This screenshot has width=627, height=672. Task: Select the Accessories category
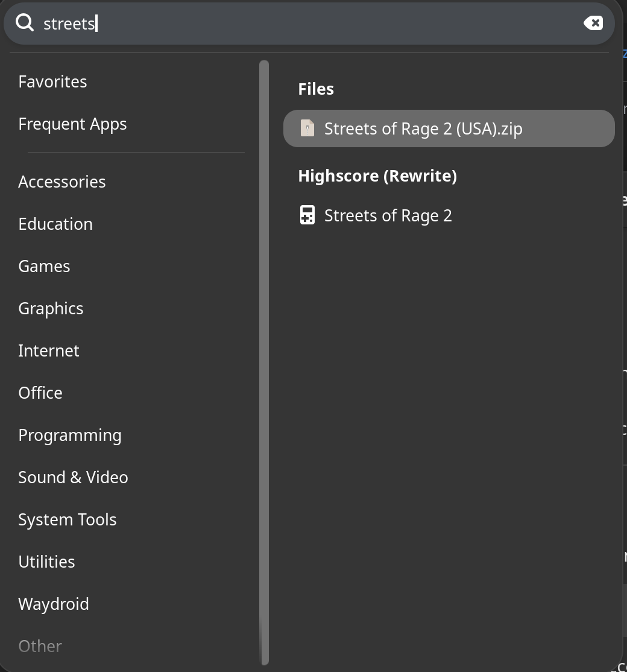(x=61, y=182)
